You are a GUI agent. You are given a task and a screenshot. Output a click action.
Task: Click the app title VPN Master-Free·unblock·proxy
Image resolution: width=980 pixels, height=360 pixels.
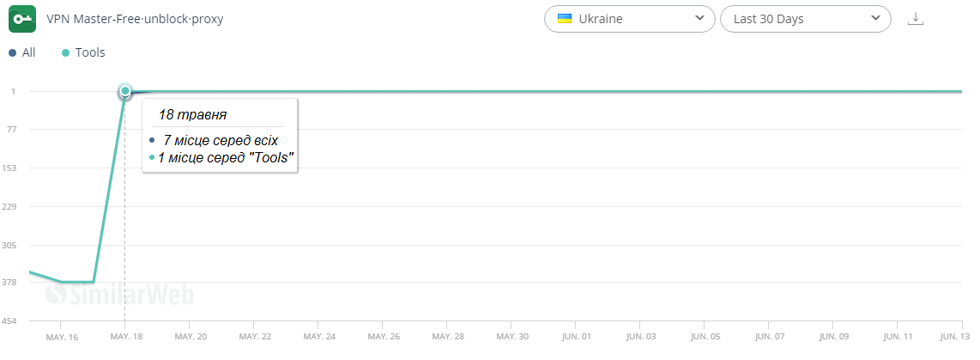(x=135, y=19)
